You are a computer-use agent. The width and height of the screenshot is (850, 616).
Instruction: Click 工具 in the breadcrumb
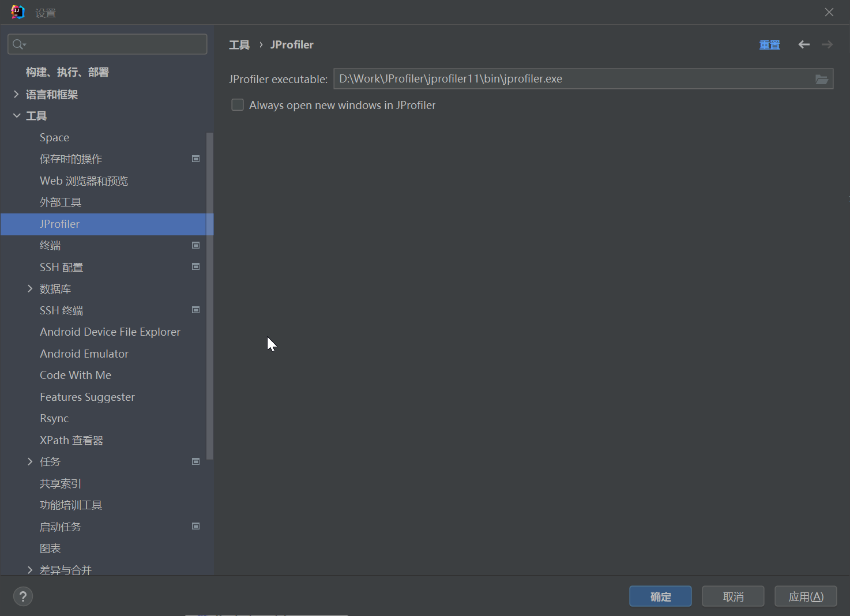tap(239, 44)
